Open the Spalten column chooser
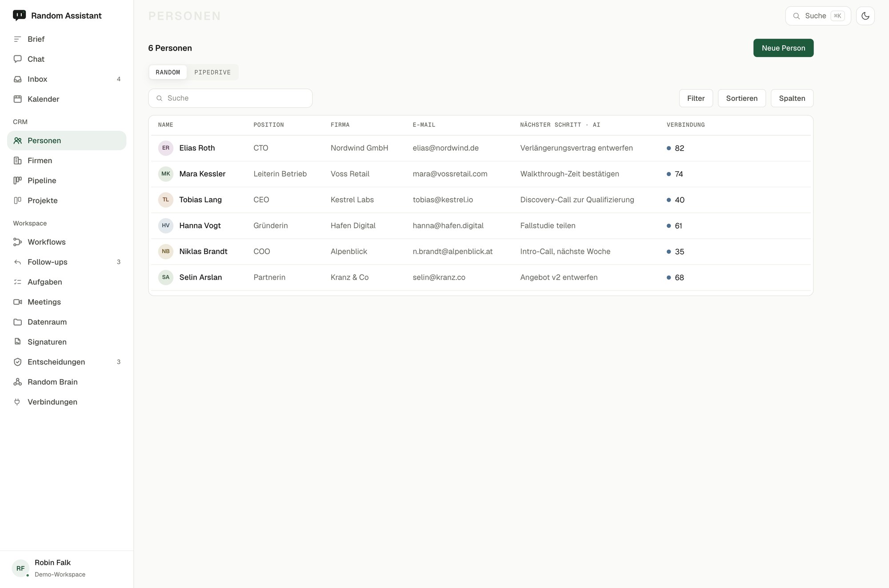 point(792,98)
